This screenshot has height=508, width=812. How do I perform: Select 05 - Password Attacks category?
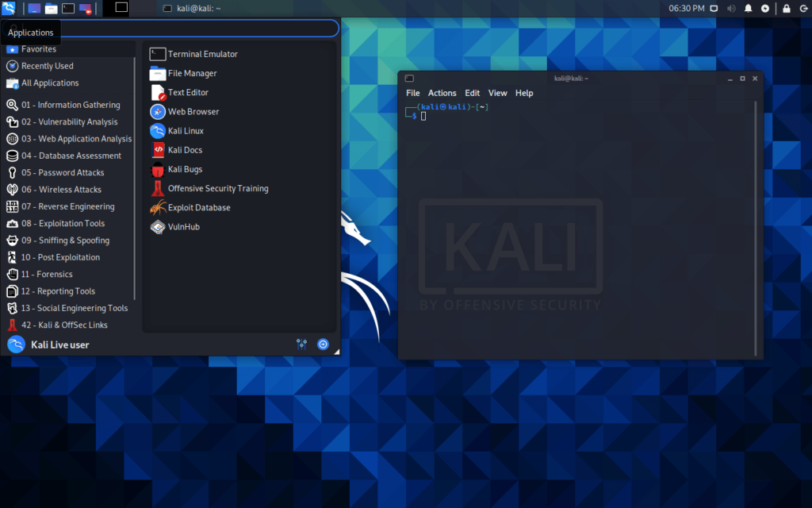(x=68, y=172)
